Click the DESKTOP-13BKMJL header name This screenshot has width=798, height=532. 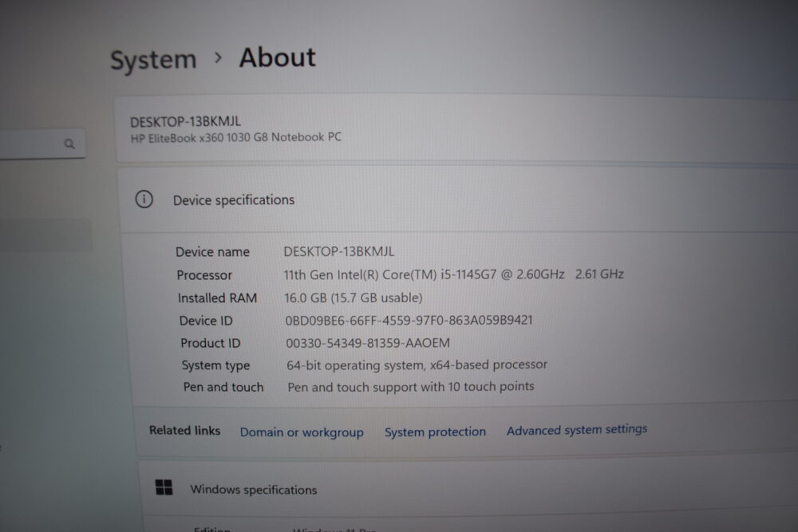click(185, 121)
